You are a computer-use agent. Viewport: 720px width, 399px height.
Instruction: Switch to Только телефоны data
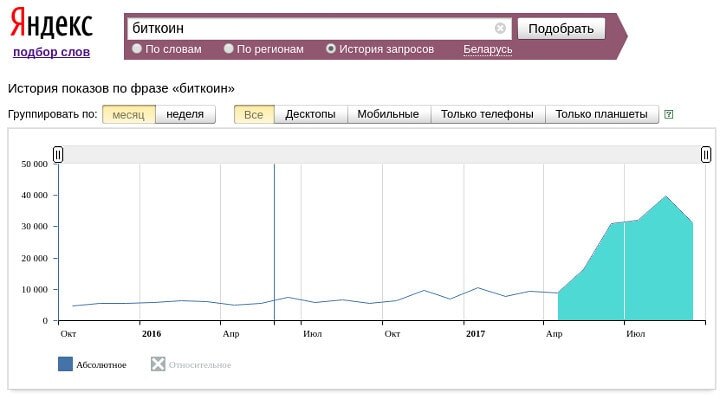pos(488,114)
